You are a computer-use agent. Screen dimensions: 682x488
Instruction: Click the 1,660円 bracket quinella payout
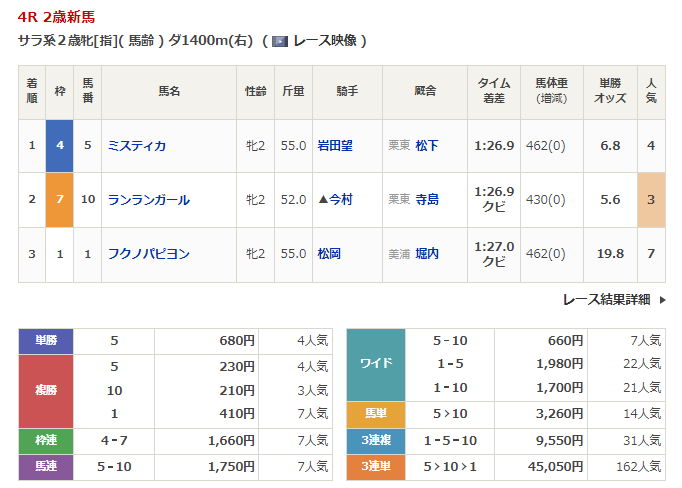tap(231, 441)
